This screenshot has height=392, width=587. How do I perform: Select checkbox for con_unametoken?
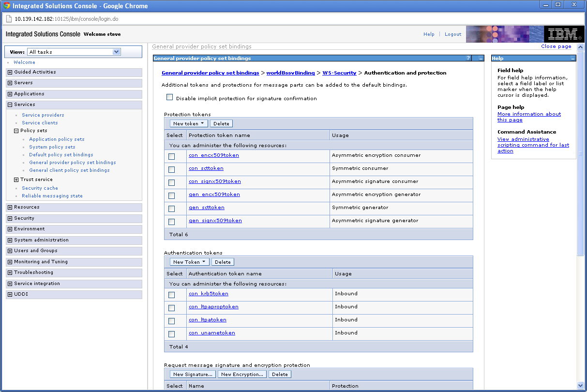[x=171, y=334]
